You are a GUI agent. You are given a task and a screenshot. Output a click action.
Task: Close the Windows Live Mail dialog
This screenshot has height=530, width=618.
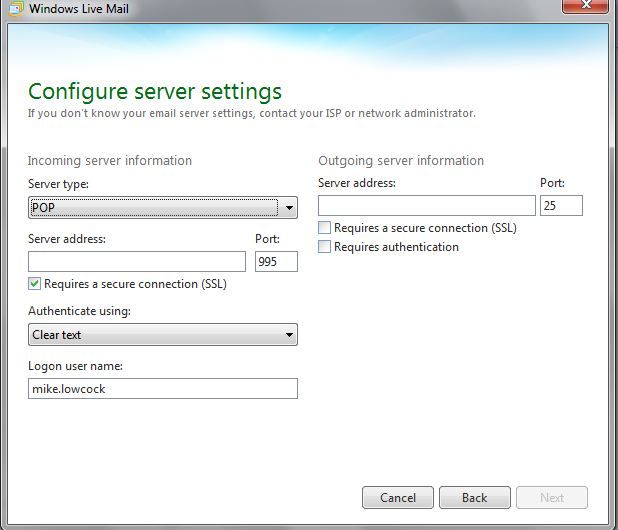point(585,6)
